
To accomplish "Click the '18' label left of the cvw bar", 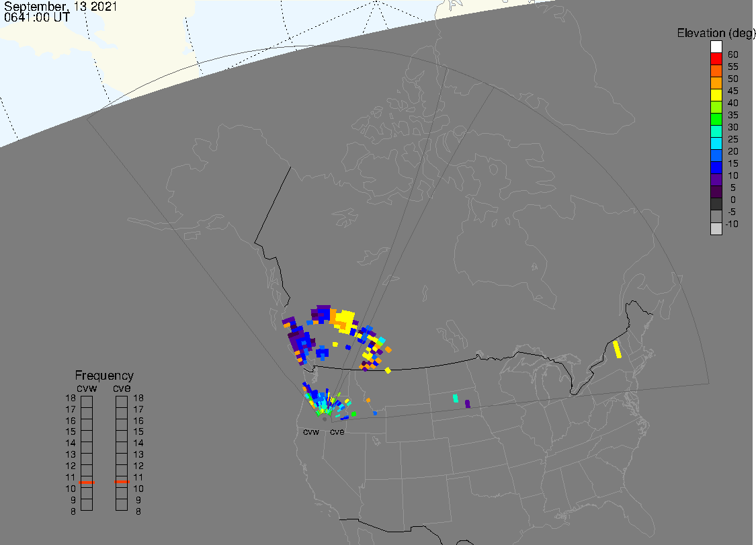I will click(71, 398).
